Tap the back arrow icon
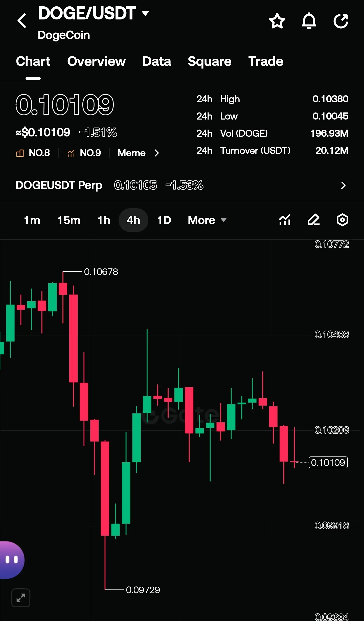364x621 pixels. tap(22, 21)
